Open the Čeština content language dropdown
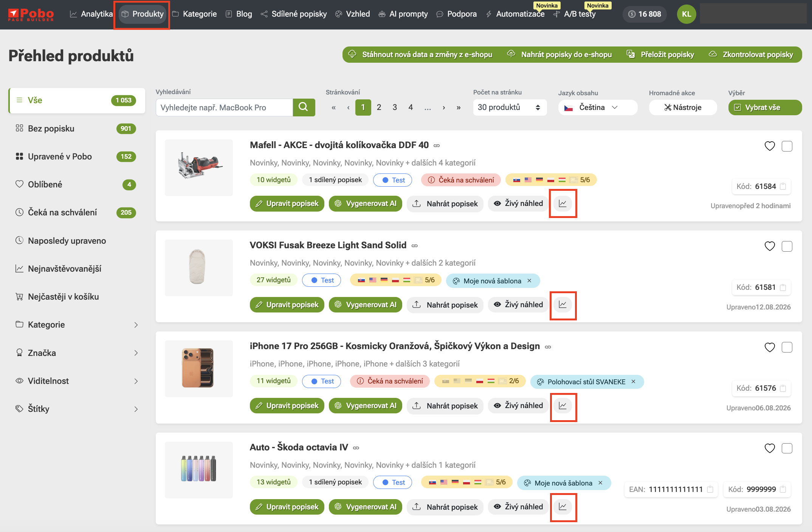Screen dimensions: 812x532 [598, 107]
